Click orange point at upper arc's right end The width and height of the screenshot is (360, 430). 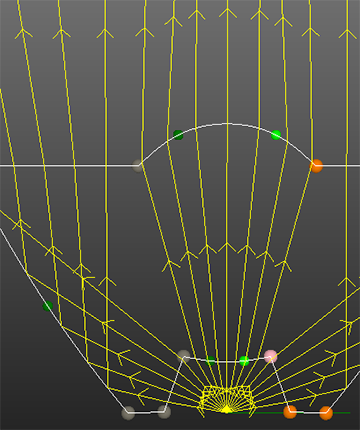click(316, 166)
